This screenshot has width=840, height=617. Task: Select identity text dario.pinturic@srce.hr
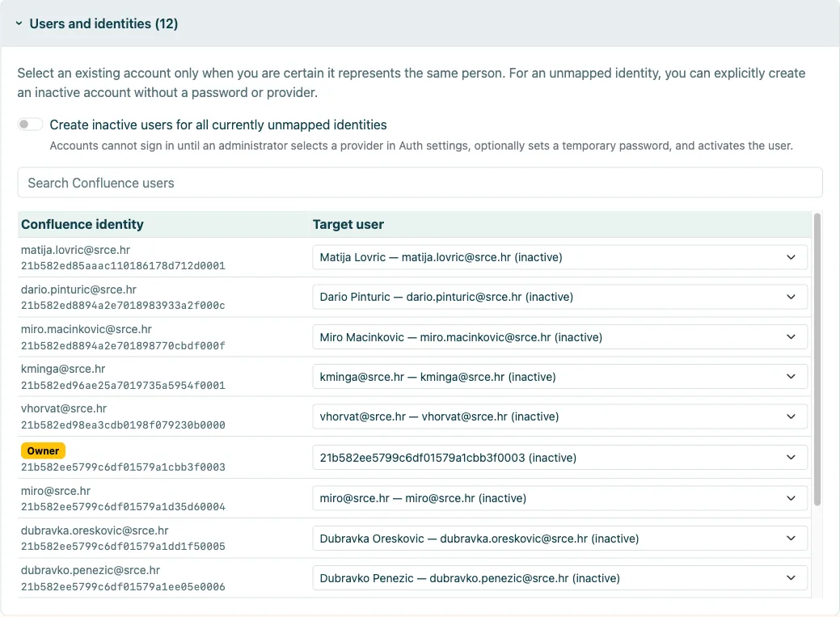tap(78, 289)
